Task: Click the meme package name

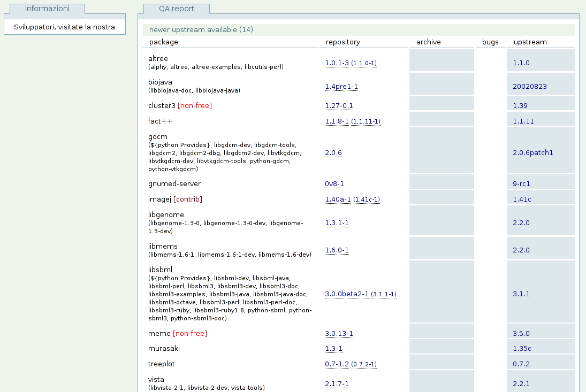Action: [x=159, y=333]
